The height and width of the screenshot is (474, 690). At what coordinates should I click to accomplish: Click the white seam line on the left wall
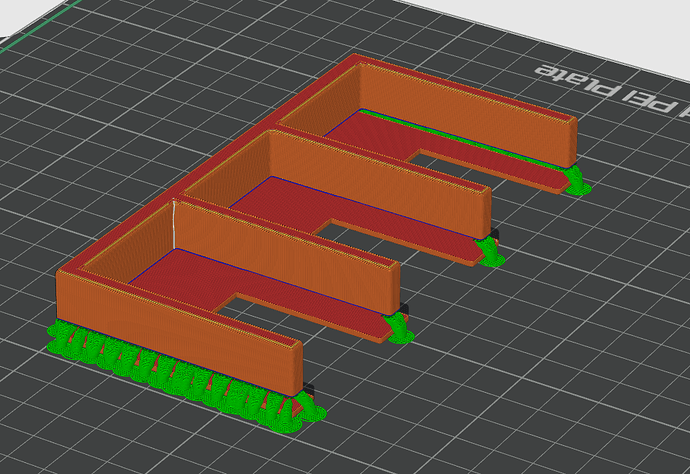point(174,223)
